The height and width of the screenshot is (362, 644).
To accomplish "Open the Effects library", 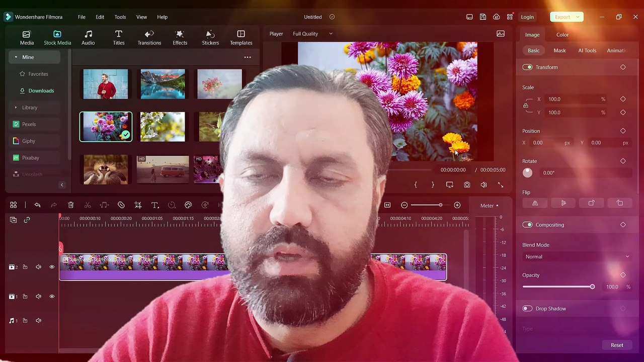I will pyautogui.click(x=180, y=38).
